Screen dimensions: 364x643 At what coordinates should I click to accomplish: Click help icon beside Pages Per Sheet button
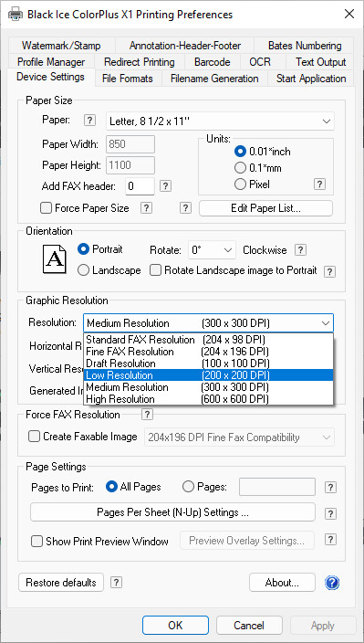tap(330, 513)
